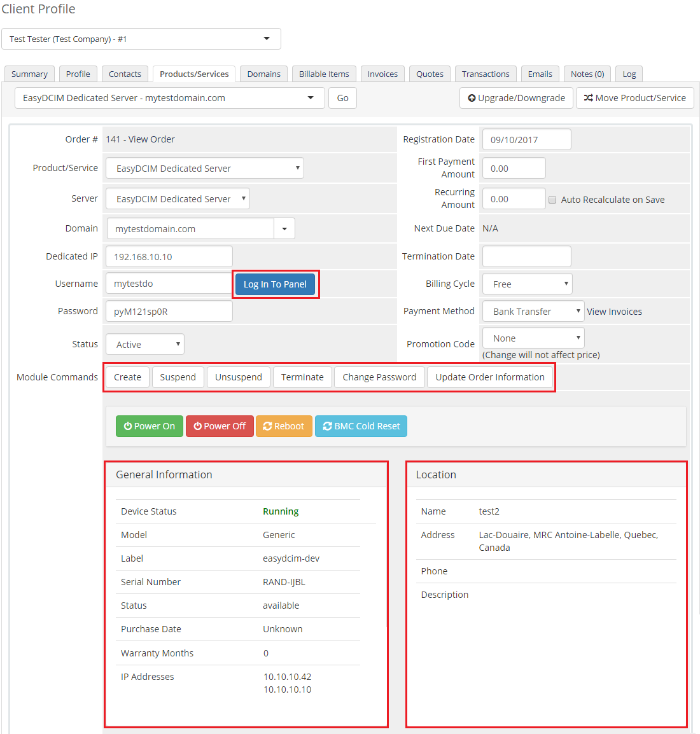Click the Next Due Date N/A value
Image resolution: width=700 pixels, height=734 pixels.
tap(490, 228)
